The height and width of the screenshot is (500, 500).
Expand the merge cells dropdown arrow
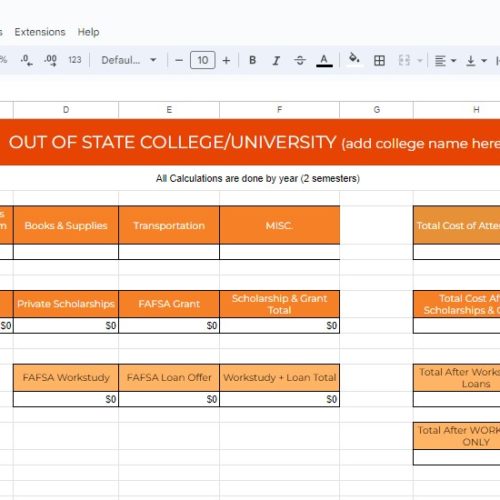click(420, 61)
